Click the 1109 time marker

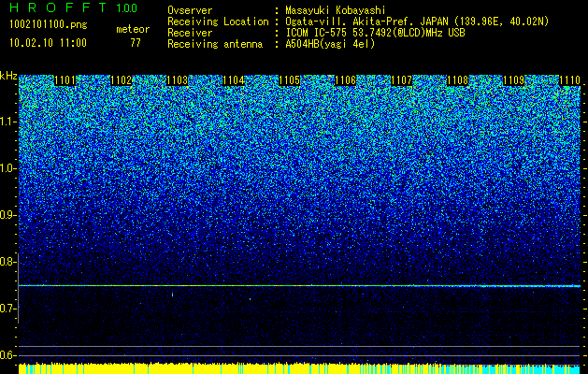click(514, 80)
